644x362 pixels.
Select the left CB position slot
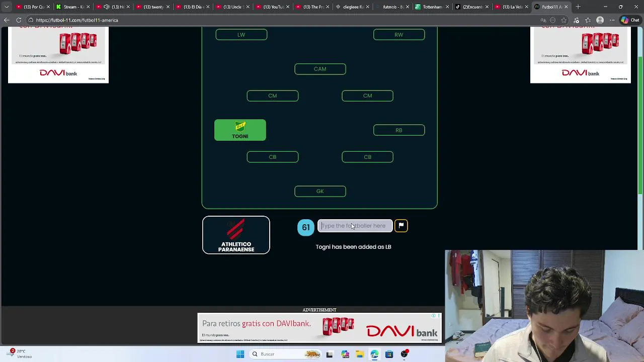click(x=273, y=157)
